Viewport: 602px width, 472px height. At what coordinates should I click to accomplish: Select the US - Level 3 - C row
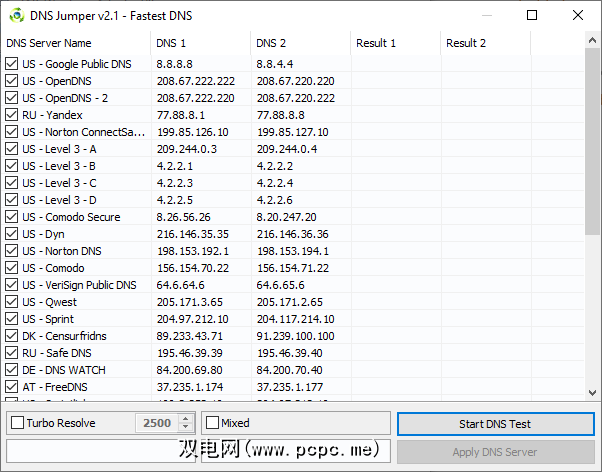coord(294,183)
